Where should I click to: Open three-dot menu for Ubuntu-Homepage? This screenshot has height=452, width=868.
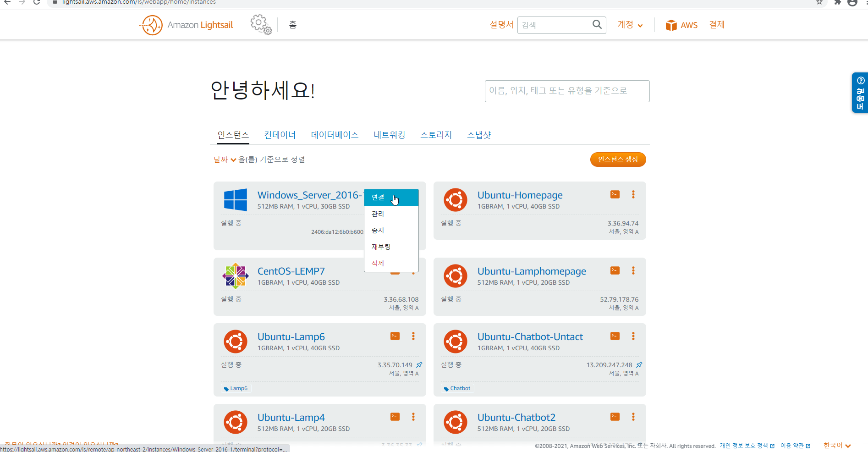tap(633, 194)
